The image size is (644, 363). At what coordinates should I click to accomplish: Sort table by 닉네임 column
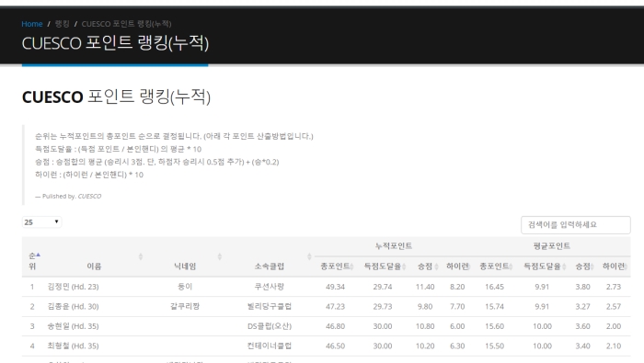point(185,267)
